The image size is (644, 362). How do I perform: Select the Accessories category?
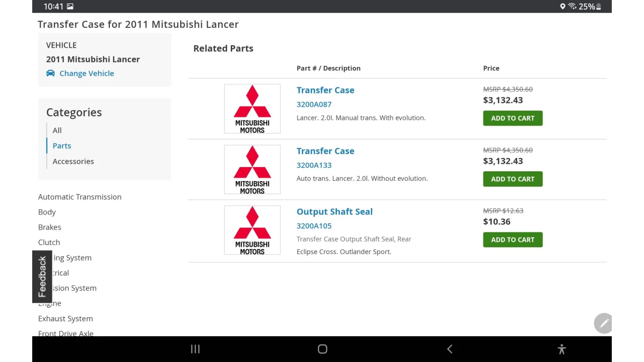point(73,161)
